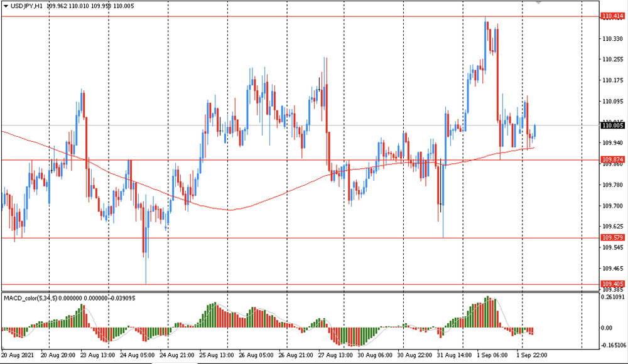This screenshot has width=628, height=364.
Task: Click the 109.625 price axis label
Action: point(613,227)
